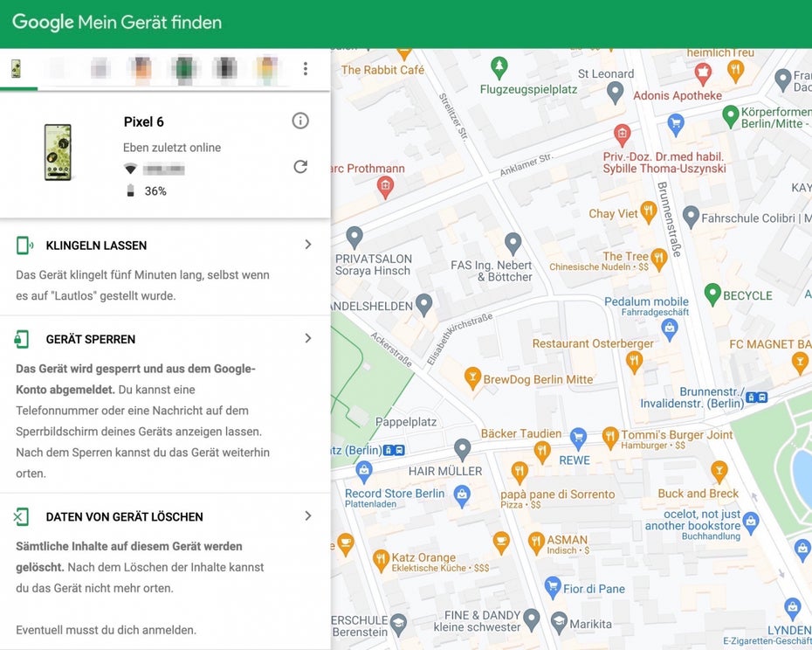Click the PRIVATSALON Soraya Hinsch pin
The width and height of the screenshot is (812, 650).
354,238
